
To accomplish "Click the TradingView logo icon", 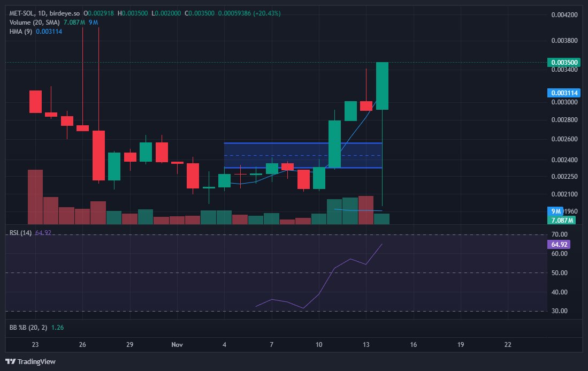I will point(10,362).
